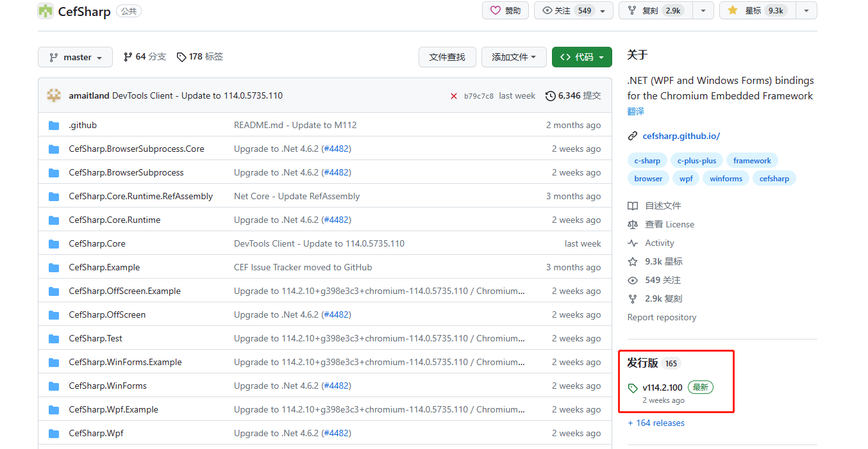Open the CefSharp.Core.Runtime folder
Image resolution: width=868 pixels, height=449 pixels.
click(x=115, y=220)
